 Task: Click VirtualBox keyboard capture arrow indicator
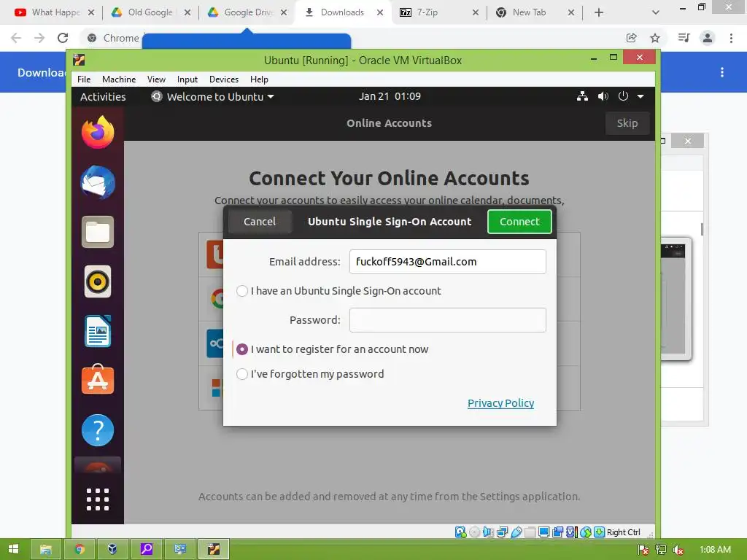point(600,532)
